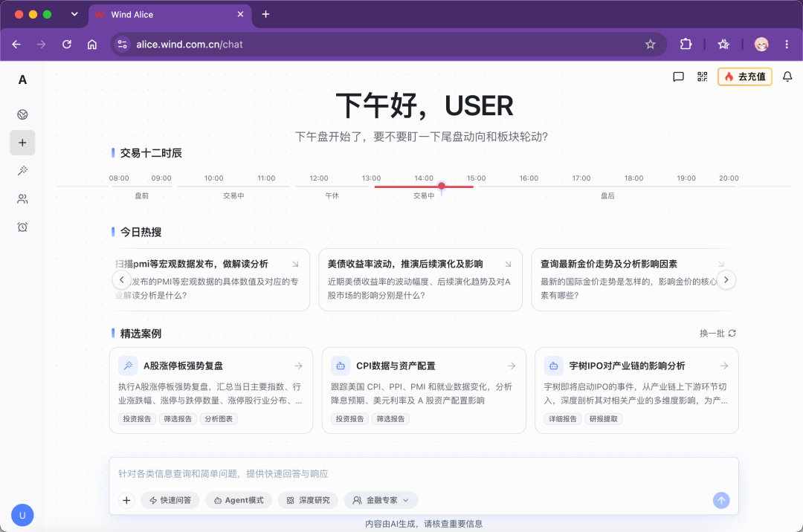Switch to 深度研究 mode chip
The width and height of the screenshot is (803, 532).
308,500
